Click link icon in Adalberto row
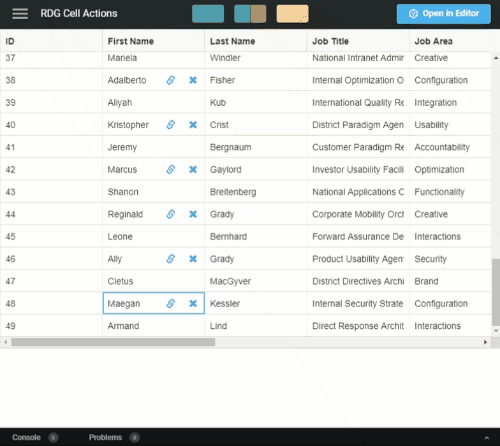The height and width of the screenshot is (446, 500). pyautogui.click(x=171, y=80)
